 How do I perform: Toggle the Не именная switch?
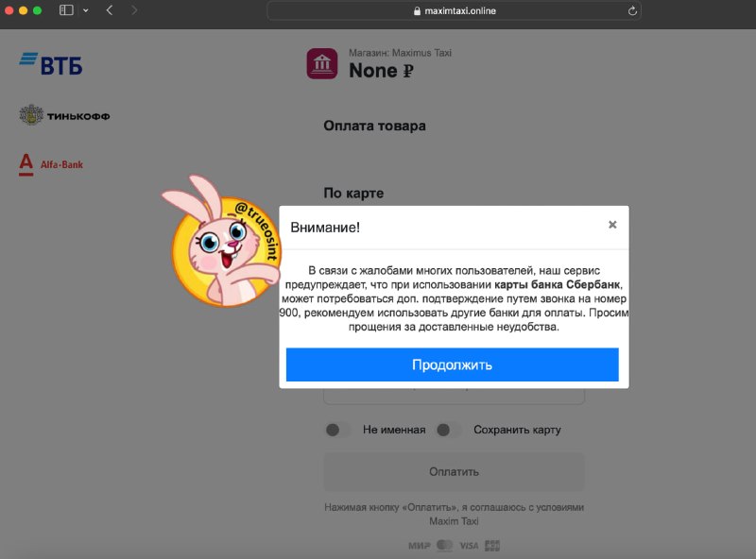338,430
